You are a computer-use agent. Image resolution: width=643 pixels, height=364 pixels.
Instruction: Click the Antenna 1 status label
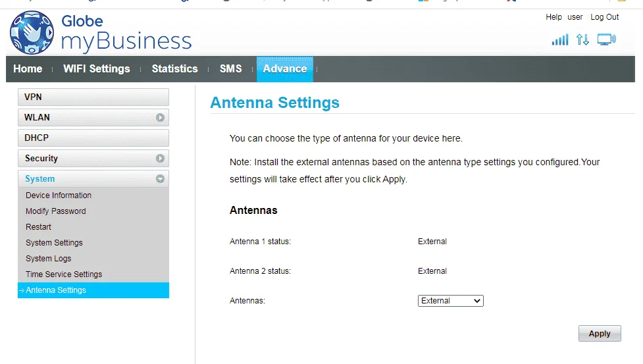[260, 242]
